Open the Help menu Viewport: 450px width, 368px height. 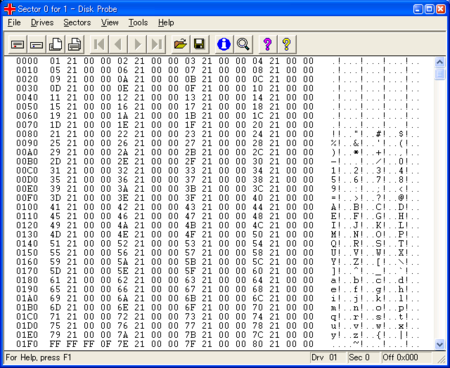[166, 23]
